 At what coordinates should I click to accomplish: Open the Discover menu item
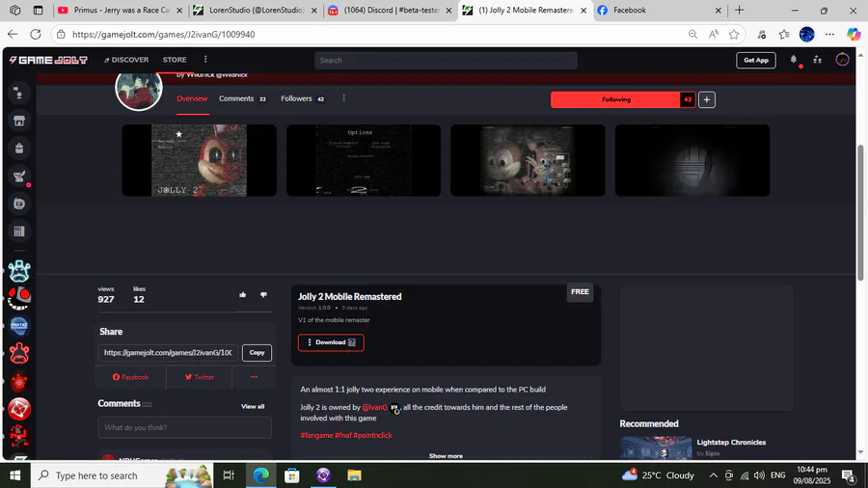click(126, 60)
